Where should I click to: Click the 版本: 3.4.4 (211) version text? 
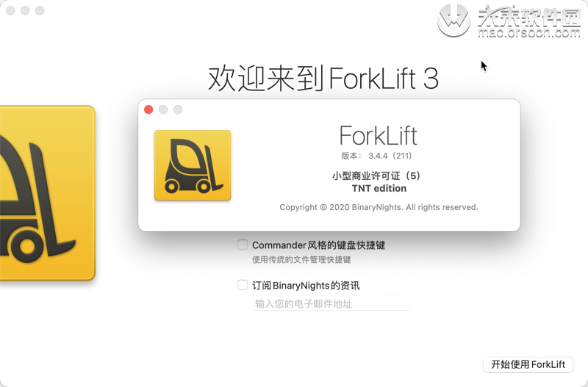[x=376, y=156]
